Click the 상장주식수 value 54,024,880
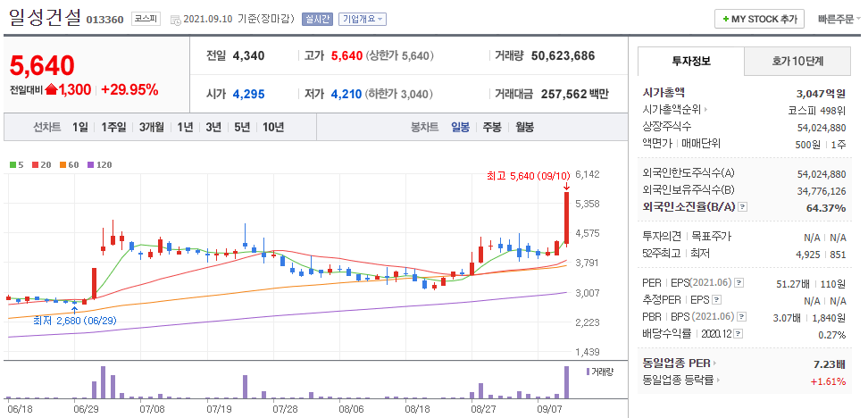The height and width of the screenshot is (418, 868). click(x=822, y=128)
